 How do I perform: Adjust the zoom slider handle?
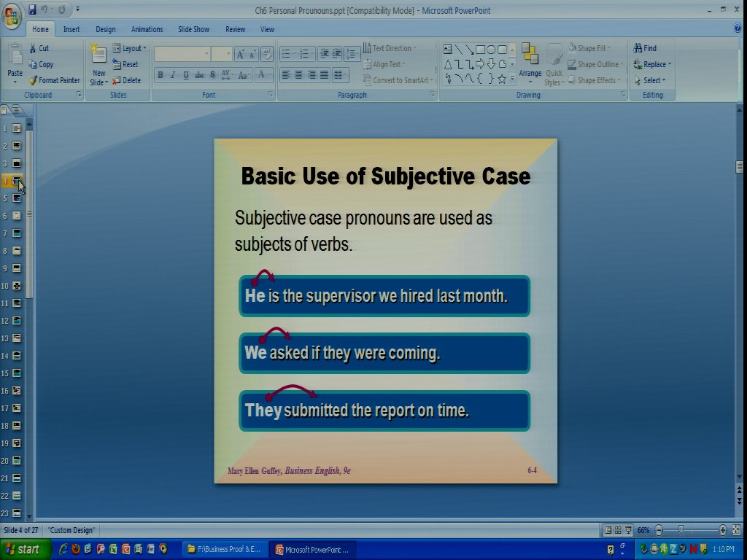(x=681, y=530)
